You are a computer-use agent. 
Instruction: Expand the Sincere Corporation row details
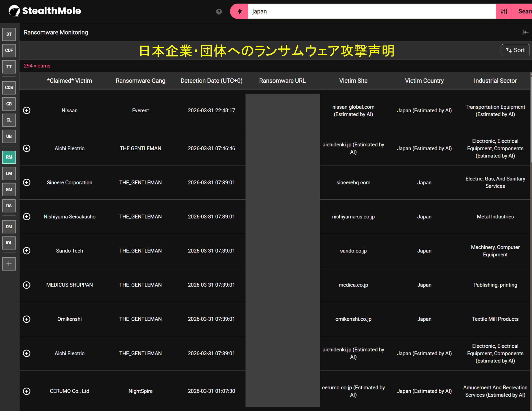point(27,183)
